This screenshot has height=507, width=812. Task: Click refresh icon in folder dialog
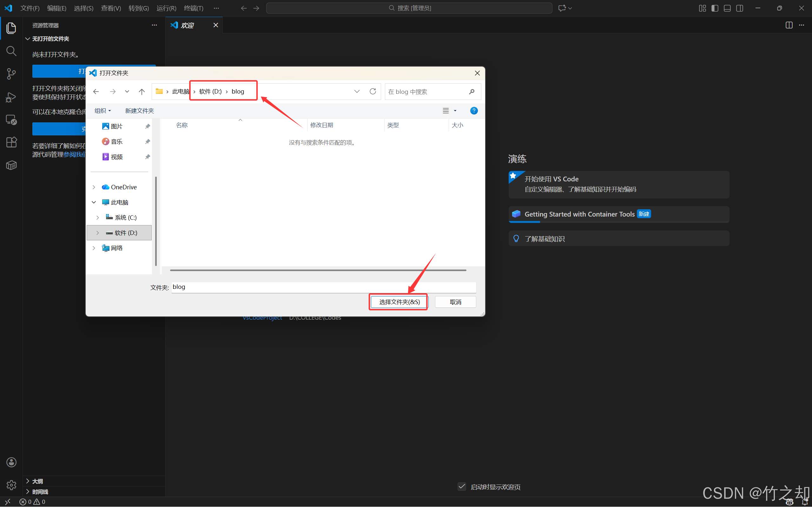point(373,92)
